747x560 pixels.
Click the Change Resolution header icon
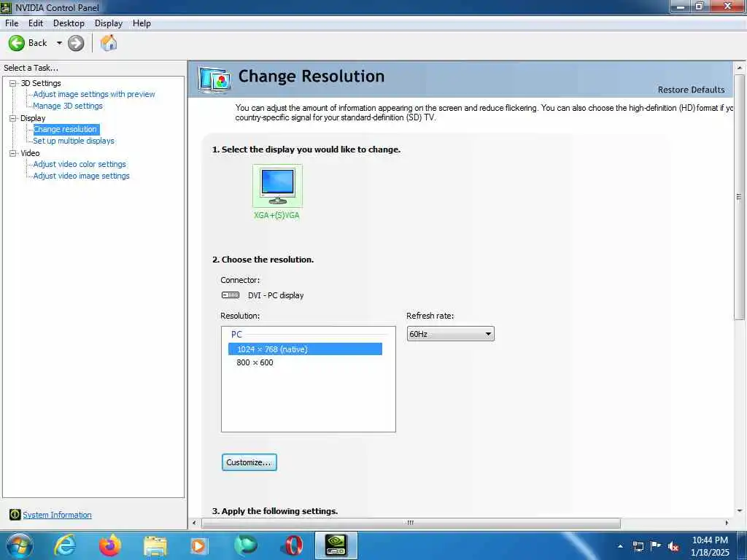[x=215, y=79]
